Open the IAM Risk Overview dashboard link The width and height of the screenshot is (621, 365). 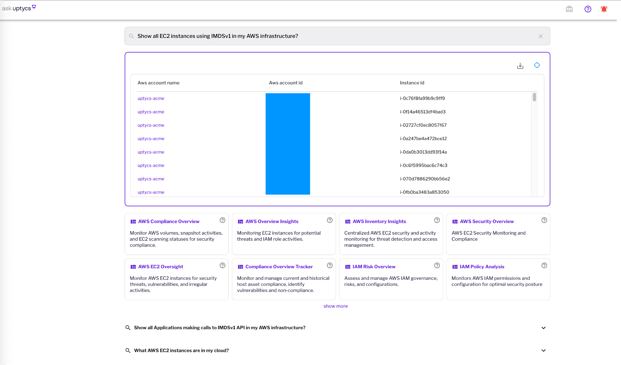click(x=374, y=267)
